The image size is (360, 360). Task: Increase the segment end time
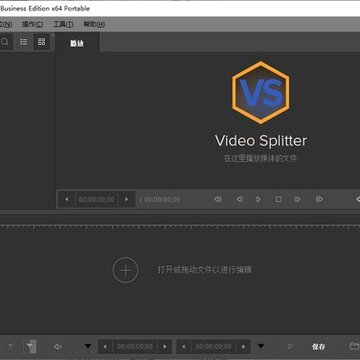(x=243, y=347)
